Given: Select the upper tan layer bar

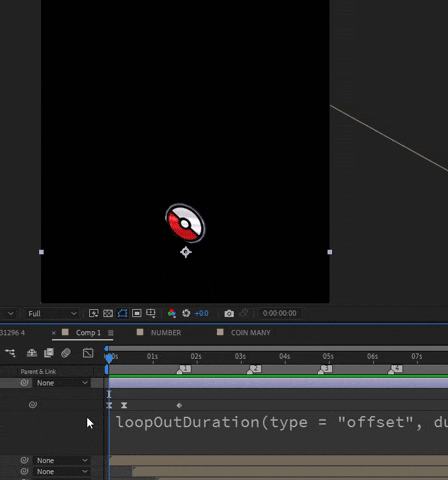Looking at the screenshot, I should (279, 460).
